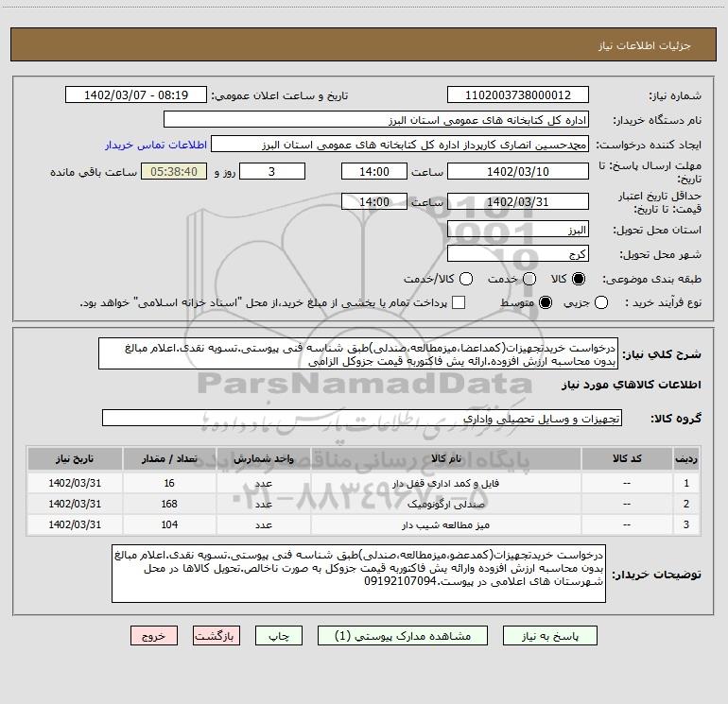Click the شرح کلی نیاز description box
The height and width of the screenshot is (704, 728).
[x=358, y=354]
